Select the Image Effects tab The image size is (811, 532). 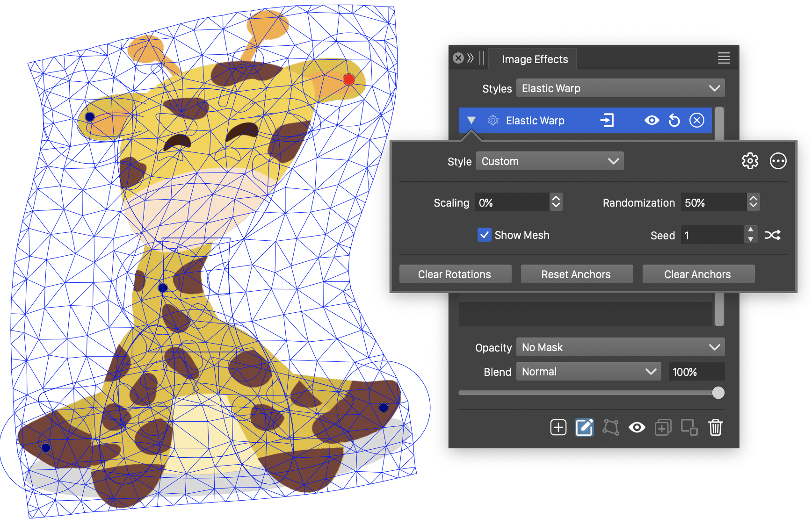pos(535,59)
